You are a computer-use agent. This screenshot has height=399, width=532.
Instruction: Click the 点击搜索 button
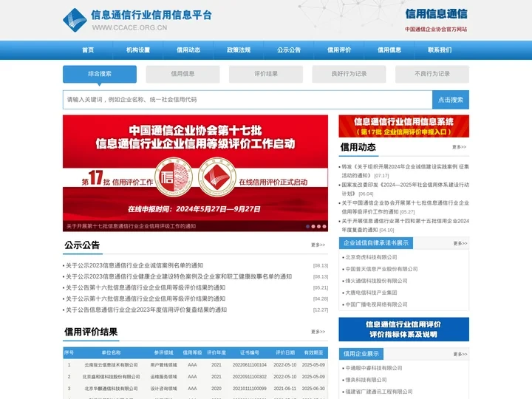(x=451, y=100)
